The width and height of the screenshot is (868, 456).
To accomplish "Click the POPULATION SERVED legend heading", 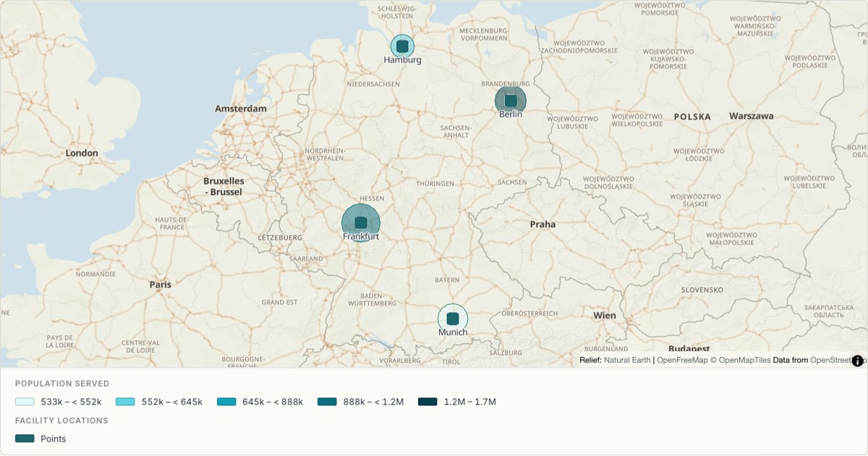I will tap(62, 384).
